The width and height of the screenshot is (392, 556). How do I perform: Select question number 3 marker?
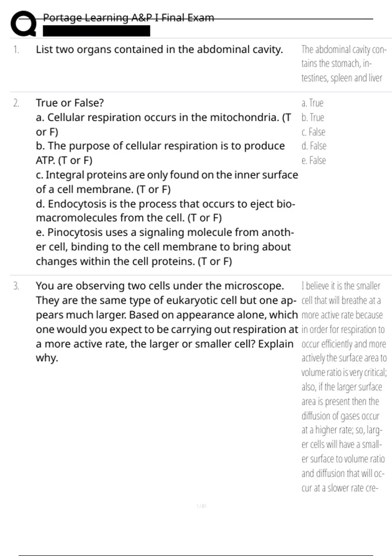click(x=16, y=286)
